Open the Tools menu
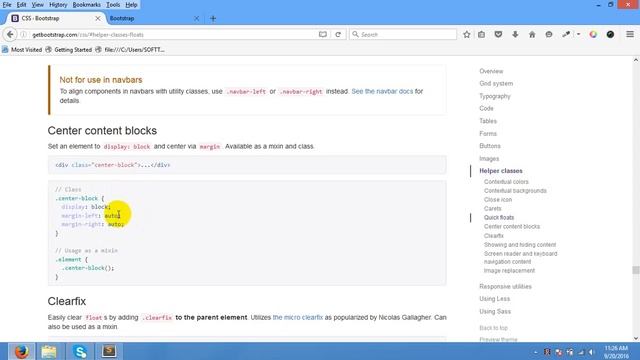Screen dimensions: 640x360 point(113,5)
